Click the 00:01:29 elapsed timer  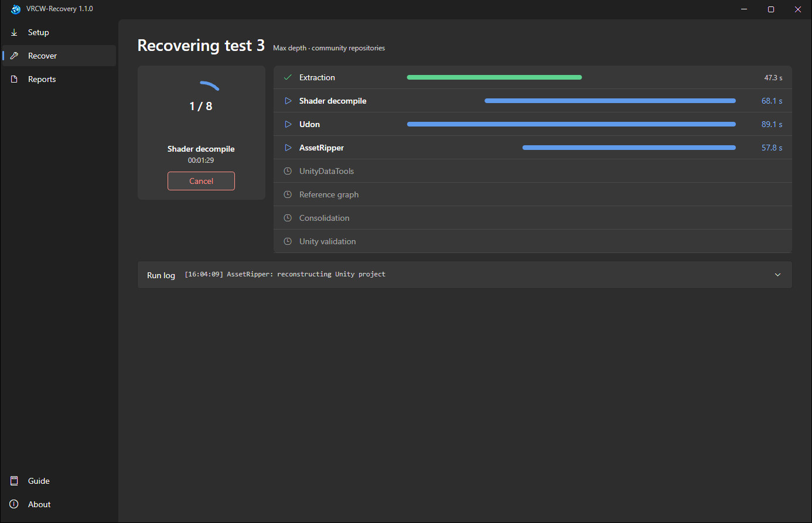pyautogui.click(x=201, y=160)
